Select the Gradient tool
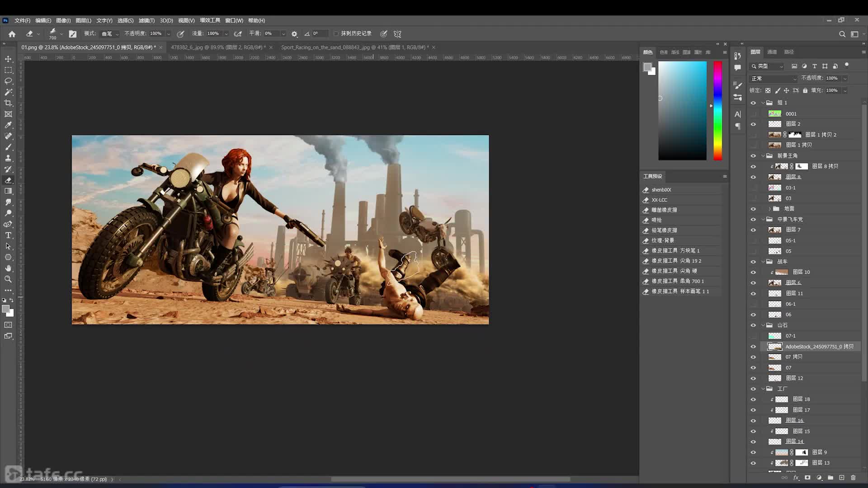Viewport: 868px width, 488px height. click(8, 191)
